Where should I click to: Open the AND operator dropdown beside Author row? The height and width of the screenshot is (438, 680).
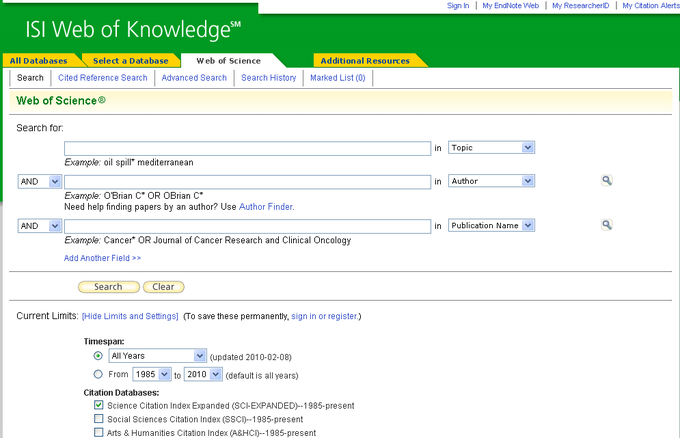tap(39, 181)
